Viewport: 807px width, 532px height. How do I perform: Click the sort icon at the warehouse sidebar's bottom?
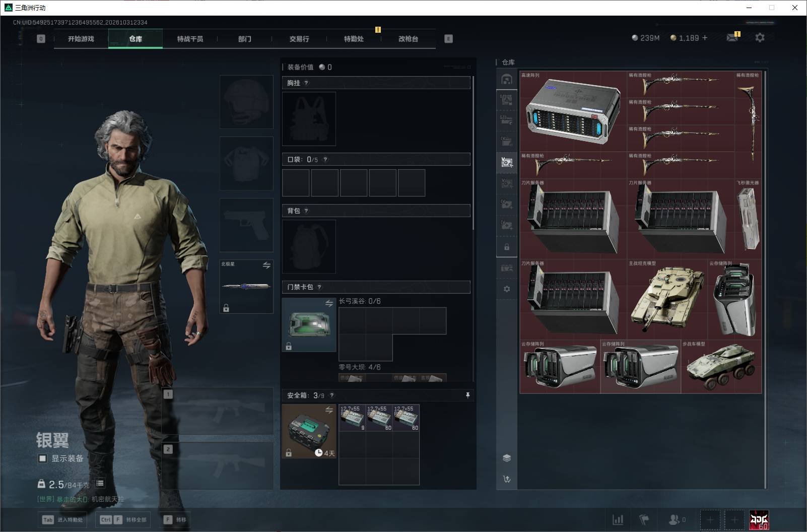coord(507,479)
